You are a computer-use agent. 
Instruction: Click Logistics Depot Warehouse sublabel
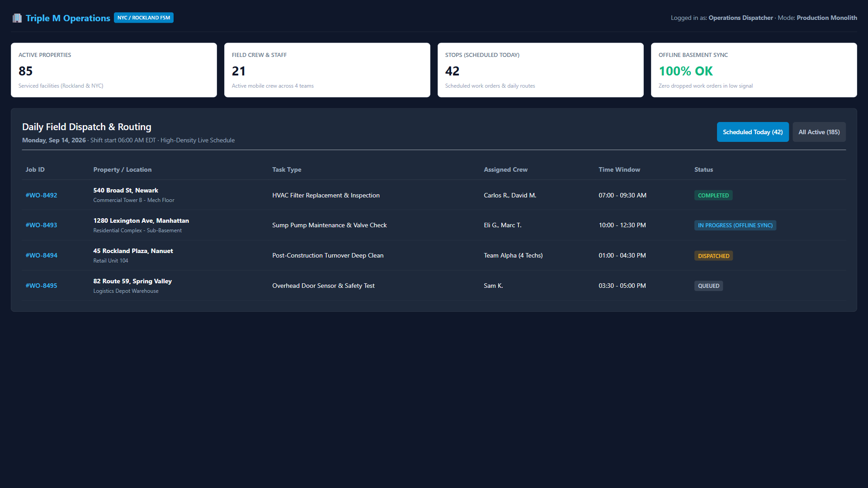point(126,291)
